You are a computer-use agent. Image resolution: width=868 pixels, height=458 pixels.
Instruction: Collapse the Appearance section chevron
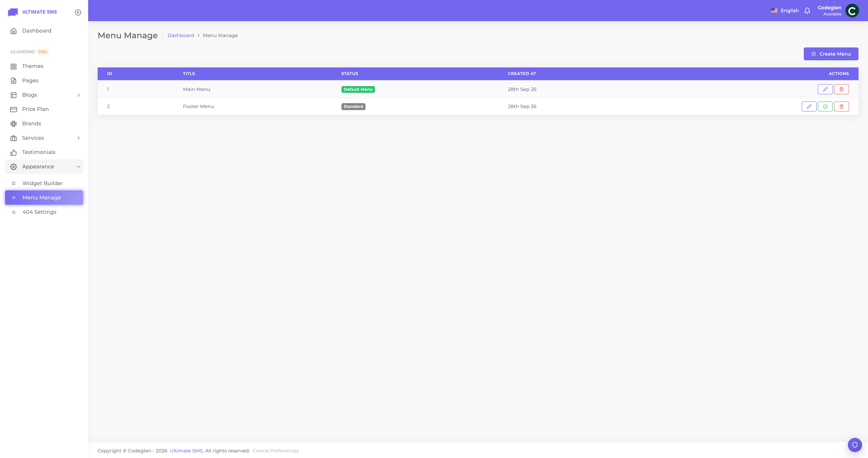[x=78, y=167]
